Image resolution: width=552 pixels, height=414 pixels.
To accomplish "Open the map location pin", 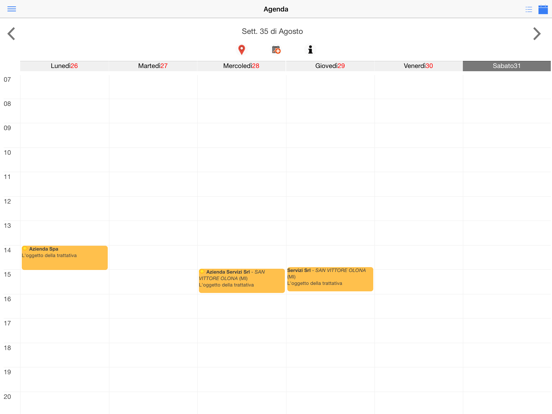I will pos(242,50).
